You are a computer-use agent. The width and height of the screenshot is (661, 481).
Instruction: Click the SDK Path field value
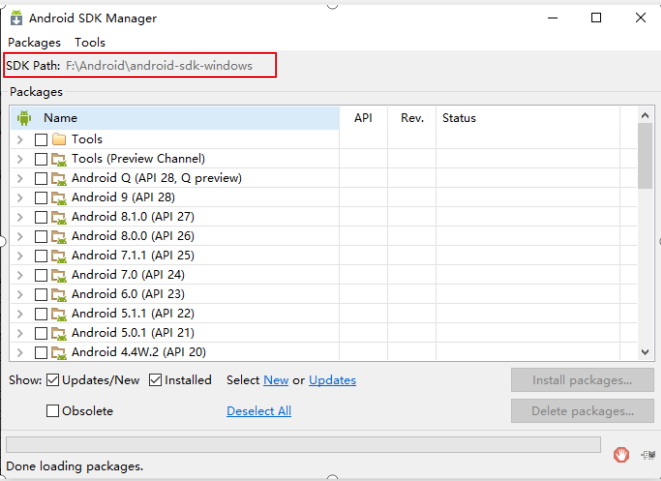point(159,66)
